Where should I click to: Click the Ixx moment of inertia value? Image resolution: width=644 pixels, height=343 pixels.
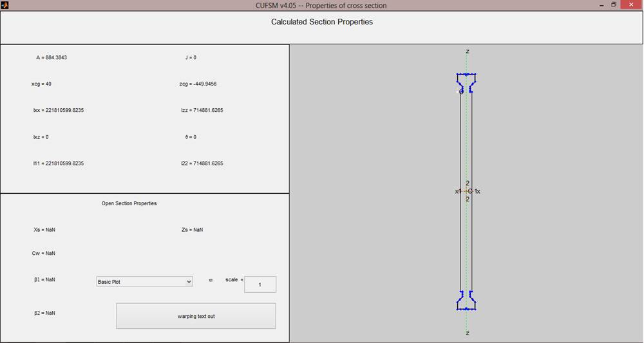[x=59, y=110]
